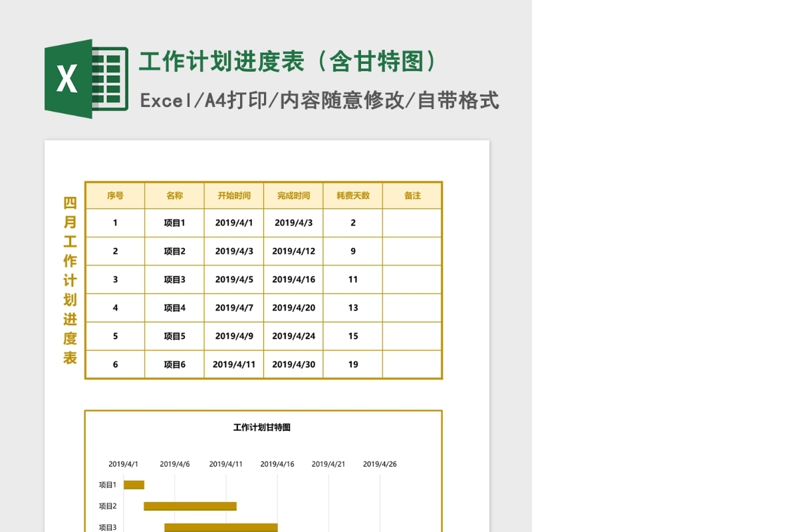Select the 耗费天数 column header
This screenshot has height=532, width=798.
352,196
